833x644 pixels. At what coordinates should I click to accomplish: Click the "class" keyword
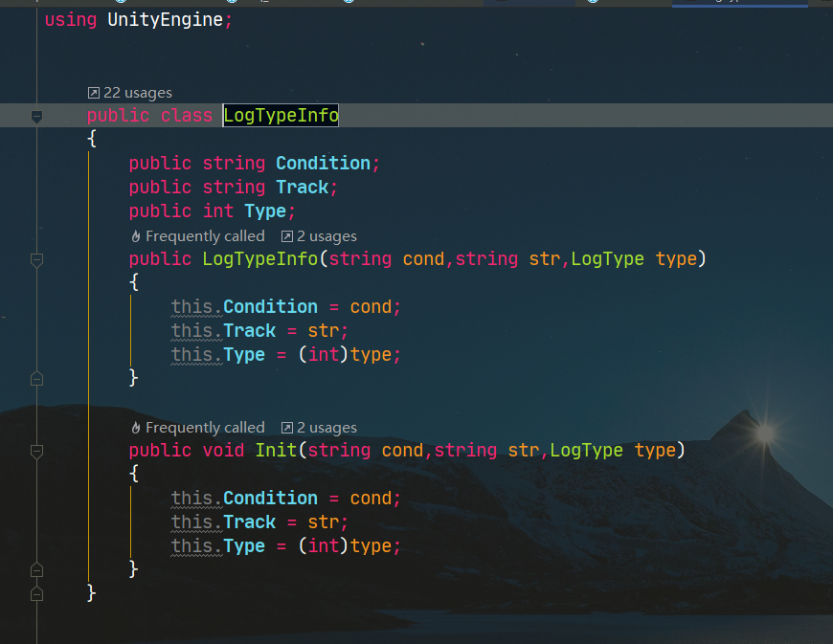click(x=187, y=115)
